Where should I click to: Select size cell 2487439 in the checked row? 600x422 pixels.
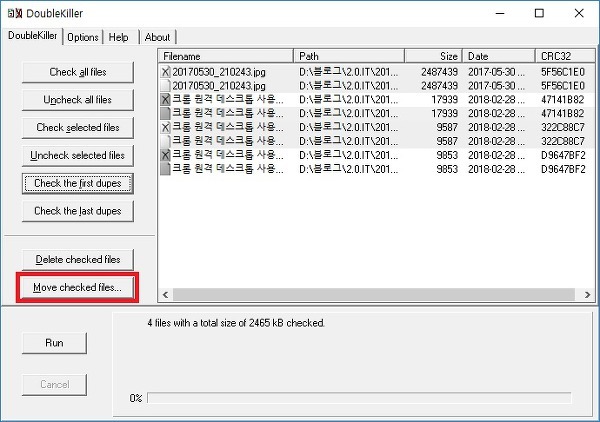tap(439, 72)
